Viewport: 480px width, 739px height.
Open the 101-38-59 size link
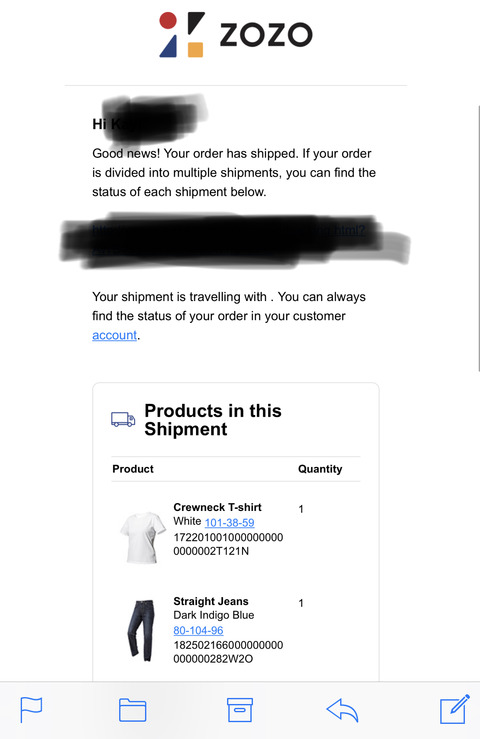230,522
